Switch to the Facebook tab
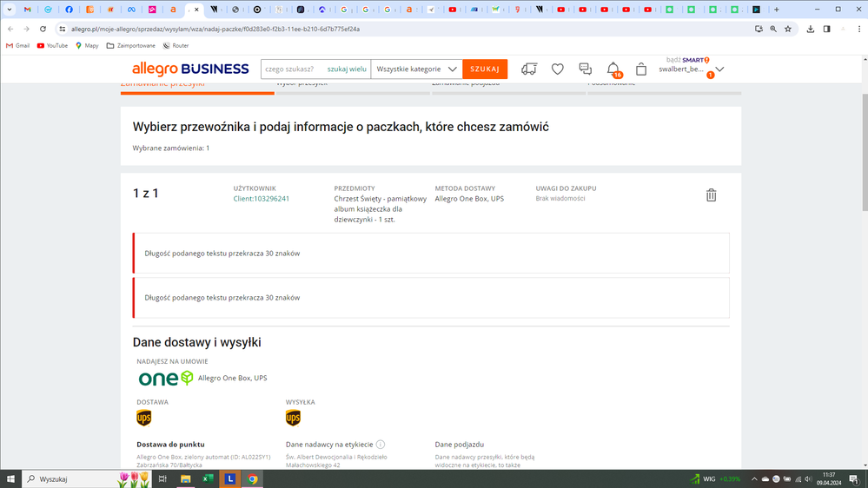868x488 pixels. [x=70, y=10]
